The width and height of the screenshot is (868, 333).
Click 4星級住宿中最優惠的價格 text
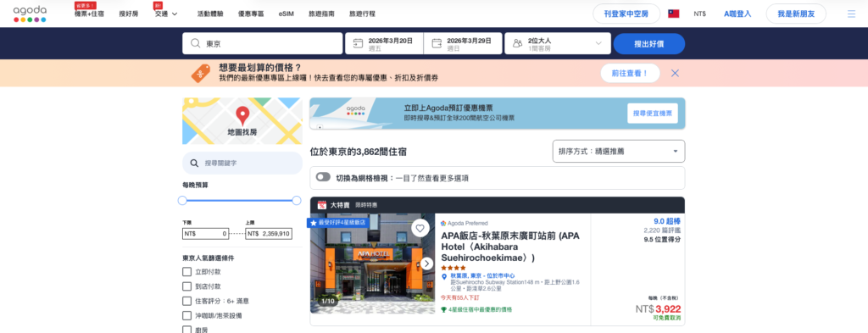tap(481, 310)
